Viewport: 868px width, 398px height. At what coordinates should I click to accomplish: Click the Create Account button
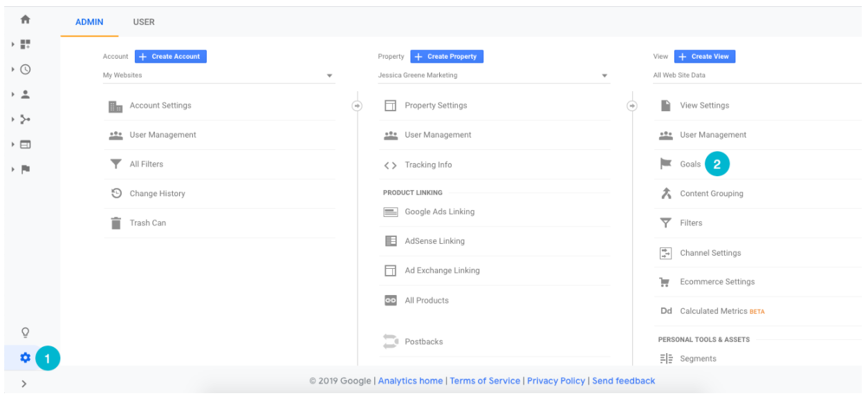coord(170,57)
